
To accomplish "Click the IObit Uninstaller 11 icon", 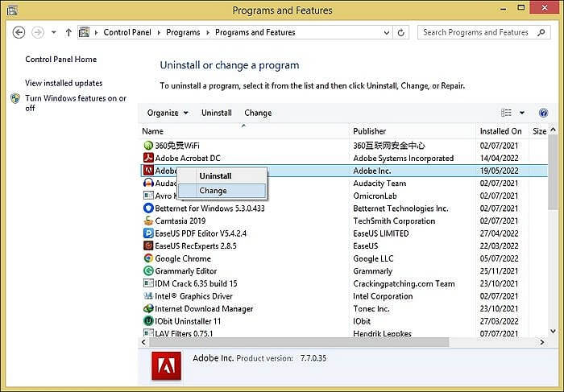I will click(x=148, y=321).
